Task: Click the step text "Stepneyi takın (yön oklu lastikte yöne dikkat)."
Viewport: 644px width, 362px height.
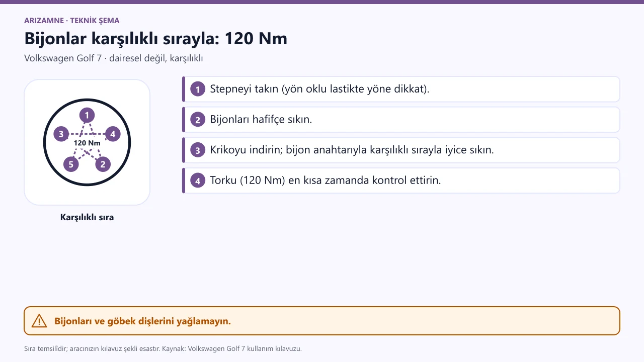Action: (x=319, y=89)
